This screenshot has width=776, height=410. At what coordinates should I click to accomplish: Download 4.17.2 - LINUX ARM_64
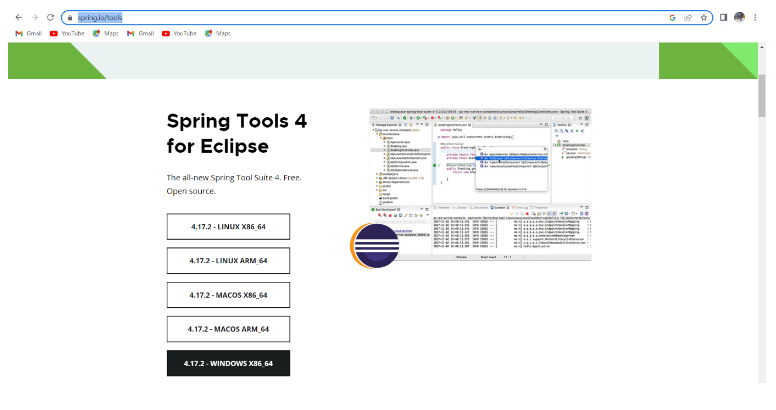pos(228,261)
